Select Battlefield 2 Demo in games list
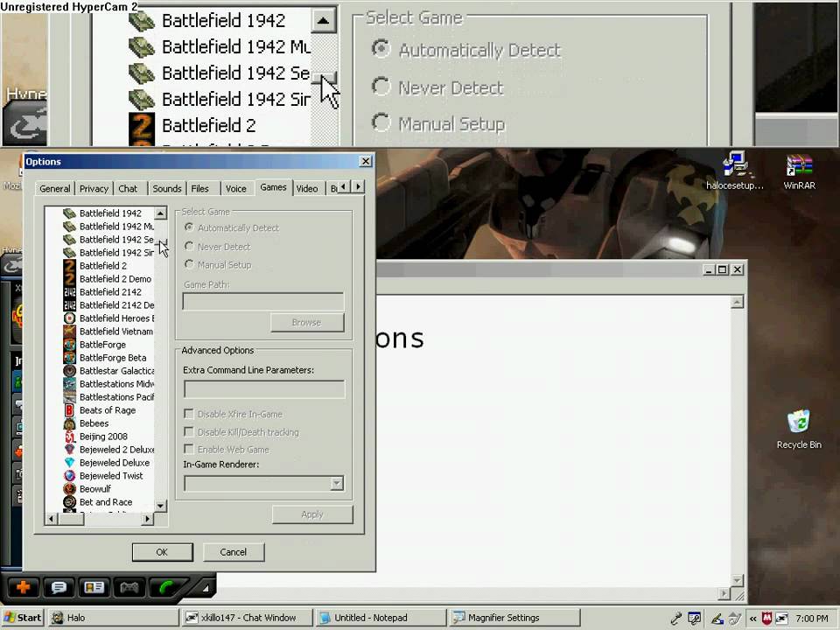 (115, 278)
